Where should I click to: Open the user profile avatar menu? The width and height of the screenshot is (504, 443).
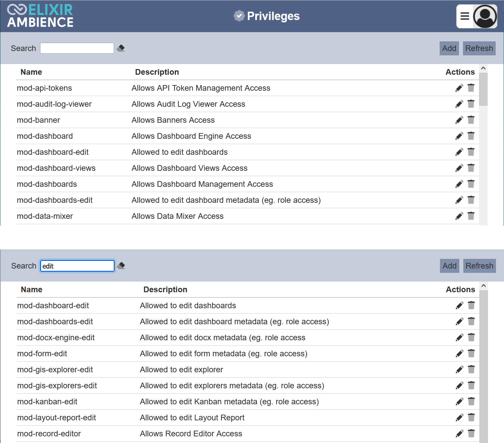click(x=485, y=16)
